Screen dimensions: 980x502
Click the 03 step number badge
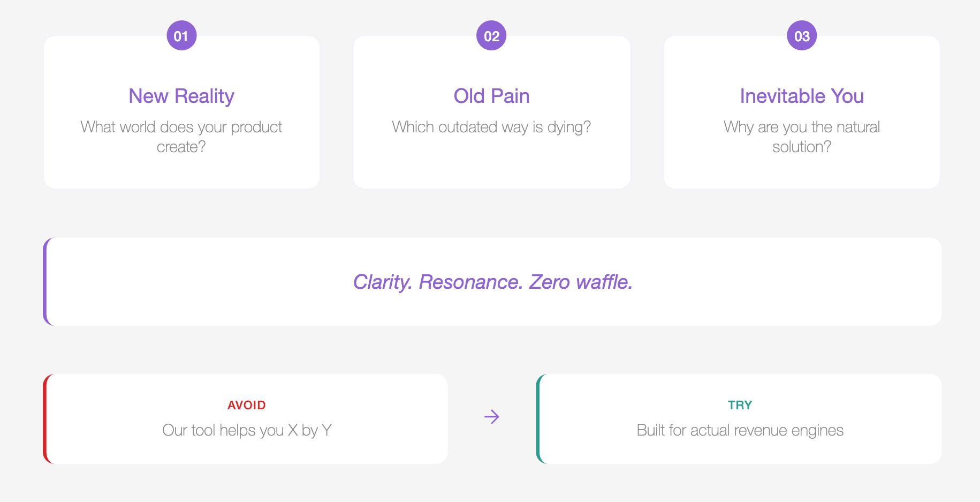pyautogui.click(x=802, y=36)
